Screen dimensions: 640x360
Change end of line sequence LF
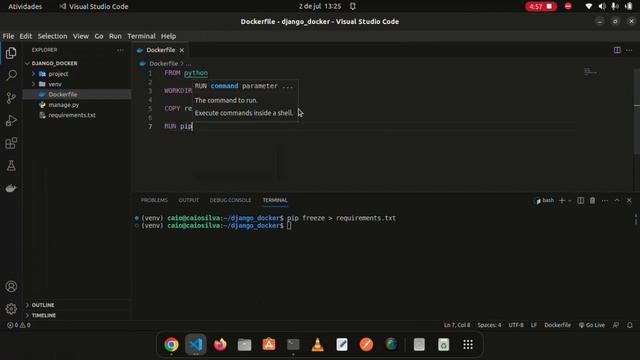click(533, 325)
